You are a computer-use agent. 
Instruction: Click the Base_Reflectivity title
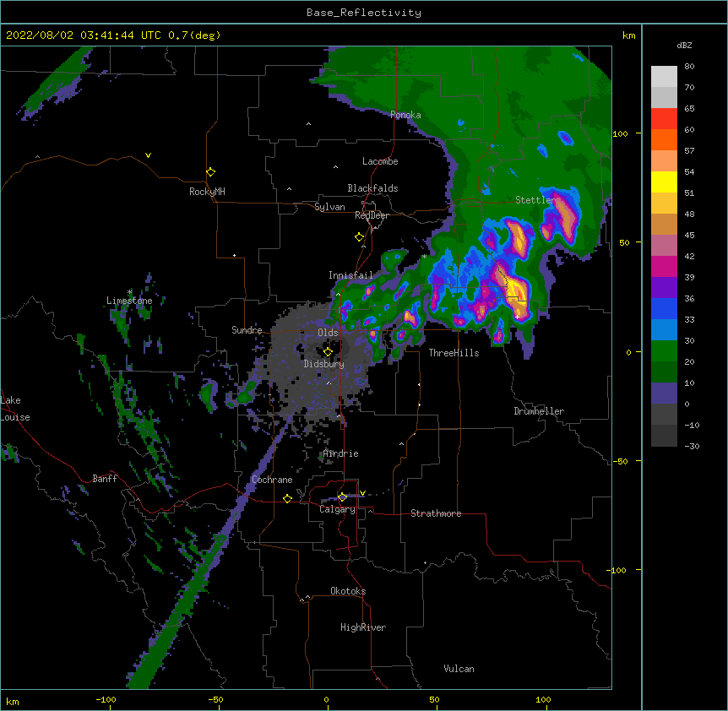tap(364, 13)
